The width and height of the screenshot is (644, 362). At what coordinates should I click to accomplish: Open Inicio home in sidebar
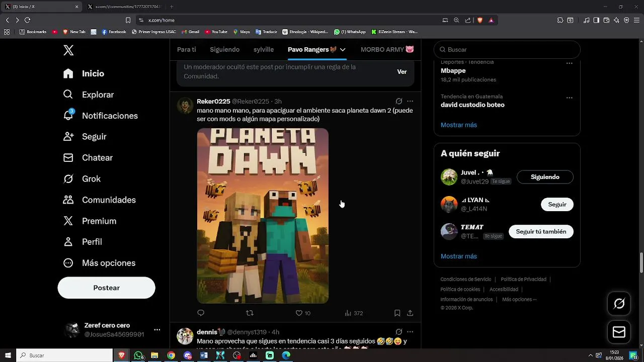(84, 73)
